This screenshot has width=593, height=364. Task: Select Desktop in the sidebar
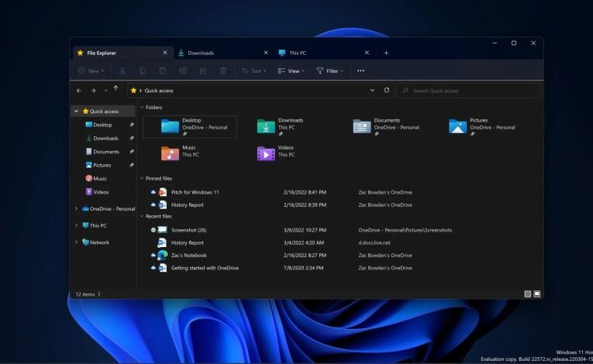pos(102,125)
